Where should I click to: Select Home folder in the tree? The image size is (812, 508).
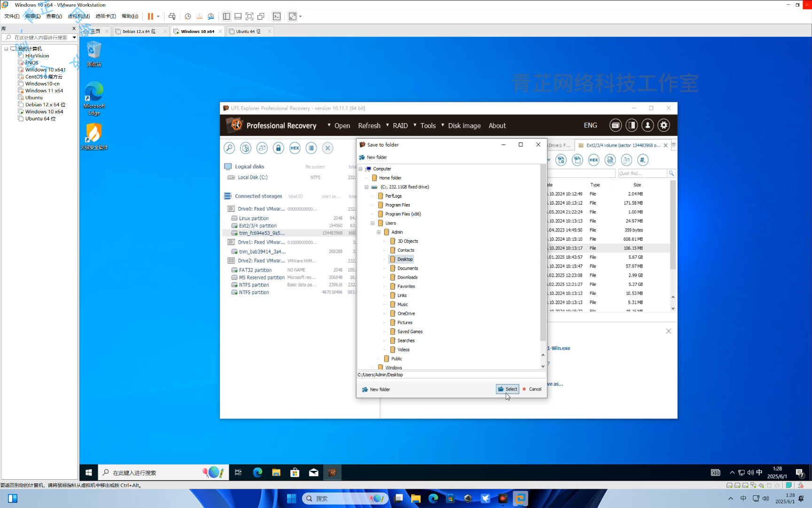pos(390,178)
